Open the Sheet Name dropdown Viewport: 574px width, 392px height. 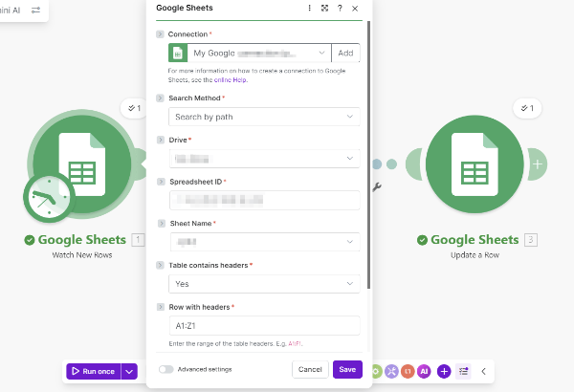click(265, 242)
